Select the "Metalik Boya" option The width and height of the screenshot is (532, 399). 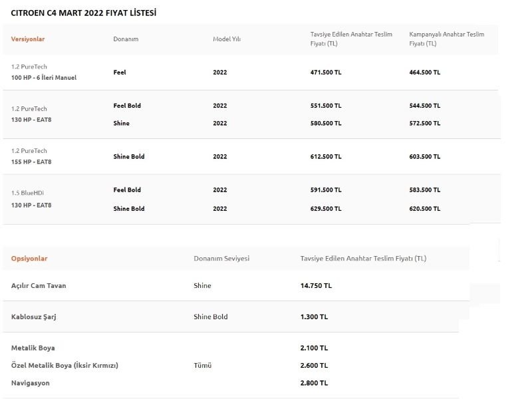(x=33, y=348)
